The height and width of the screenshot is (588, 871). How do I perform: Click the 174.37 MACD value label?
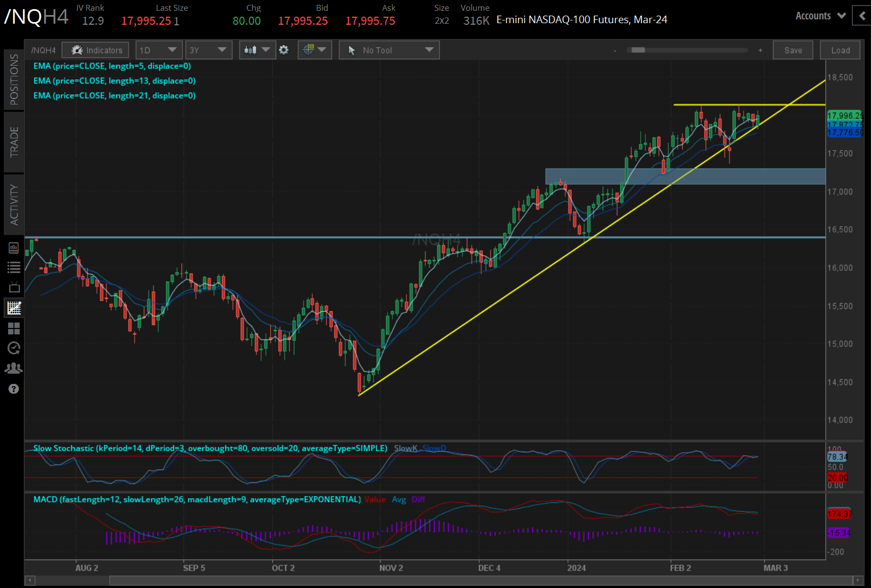click(839, 514)
